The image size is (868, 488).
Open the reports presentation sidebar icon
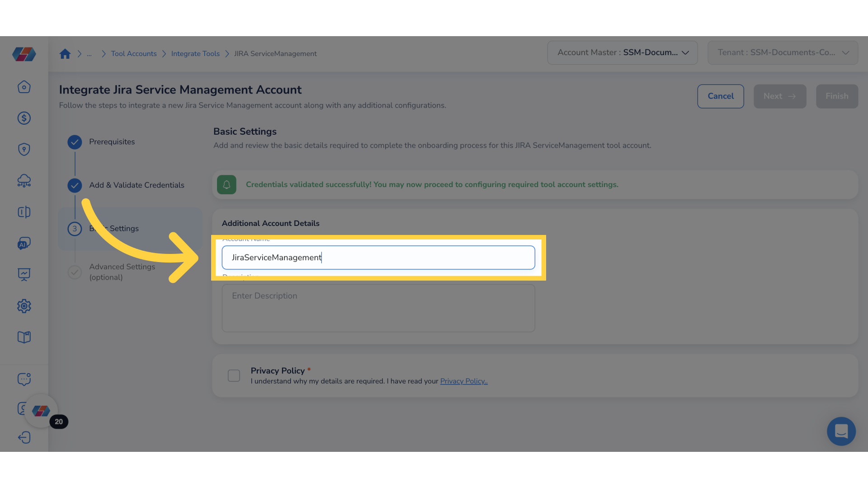pos(24,274)
